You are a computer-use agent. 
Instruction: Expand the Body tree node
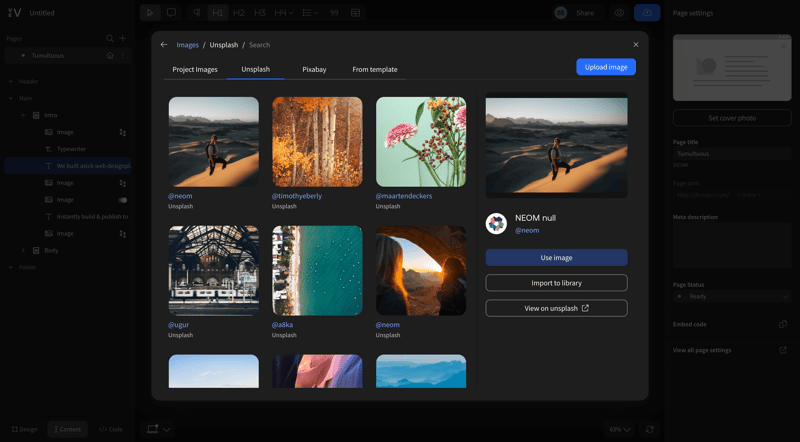click(23, 251)
